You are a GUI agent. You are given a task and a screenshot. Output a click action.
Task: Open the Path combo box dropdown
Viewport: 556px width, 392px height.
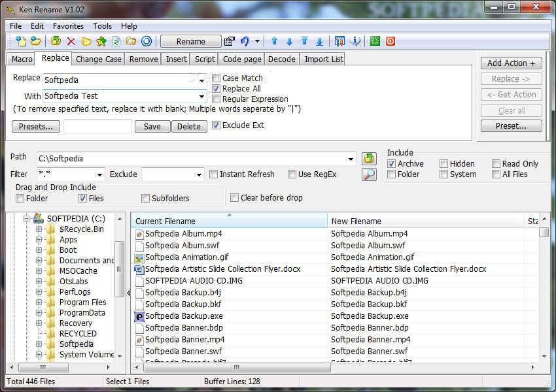[x=351, y=159]
